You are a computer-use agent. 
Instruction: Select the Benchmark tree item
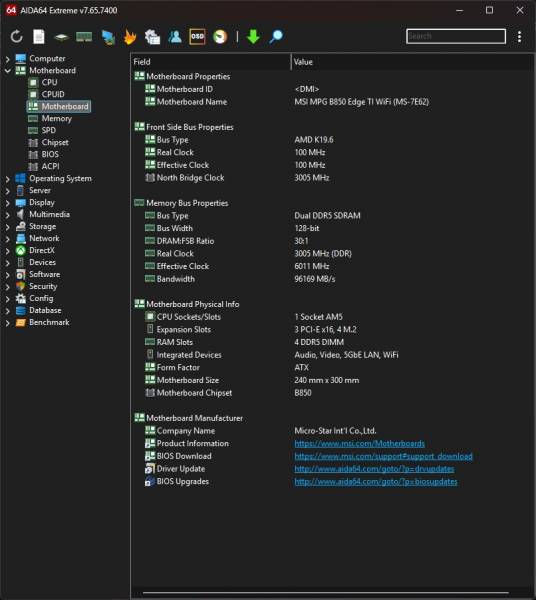(49, 322)
